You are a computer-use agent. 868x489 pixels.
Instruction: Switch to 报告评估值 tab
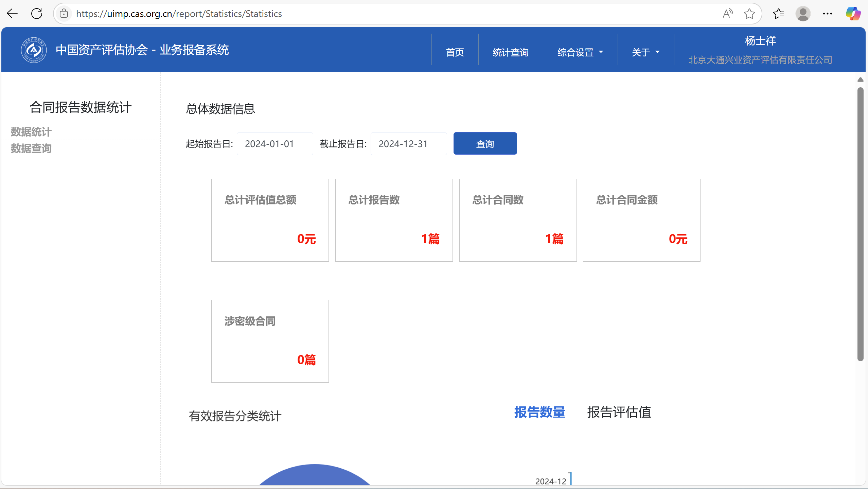click(x=619, y=412)
